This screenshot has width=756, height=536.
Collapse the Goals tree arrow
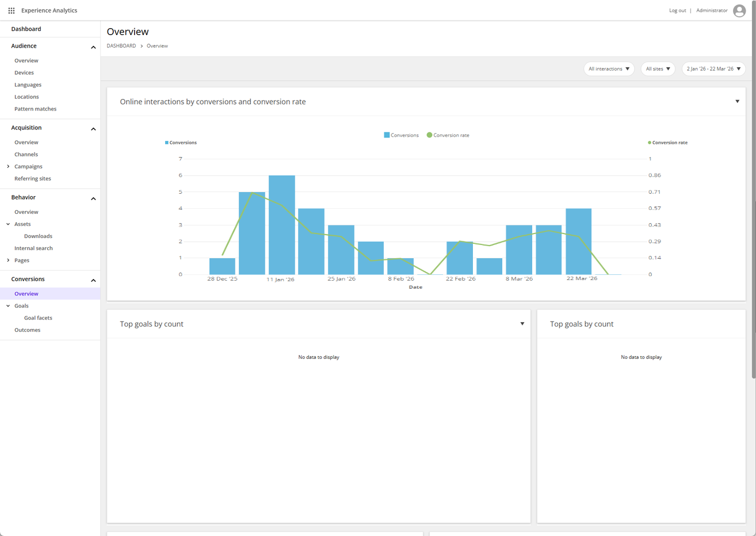(8, 305)
